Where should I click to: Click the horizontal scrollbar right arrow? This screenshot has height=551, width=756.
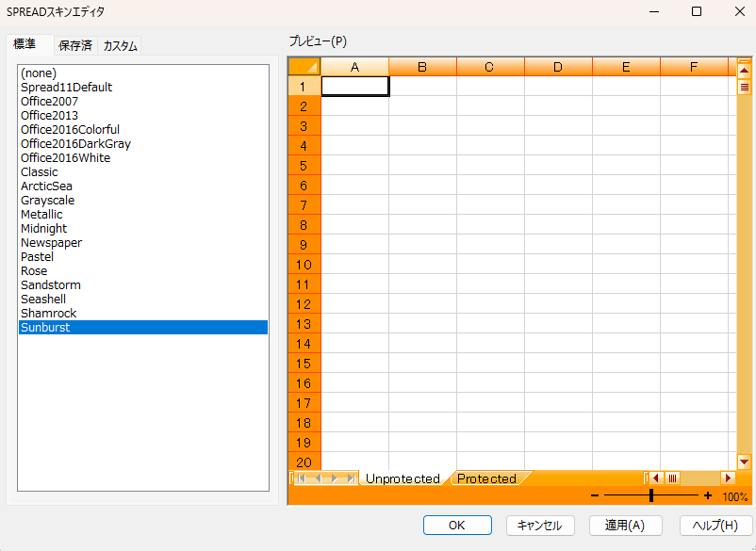tap(728, 478)
